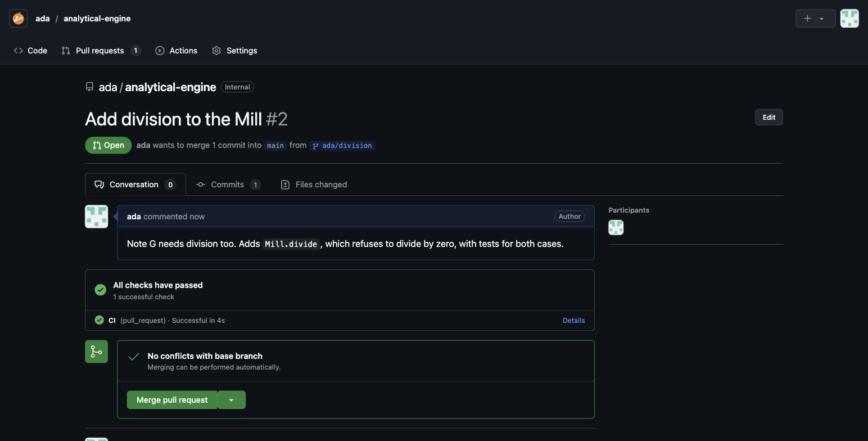Open the repository Settings tab
Screen dimensions: 868x441
coord(234,51)
